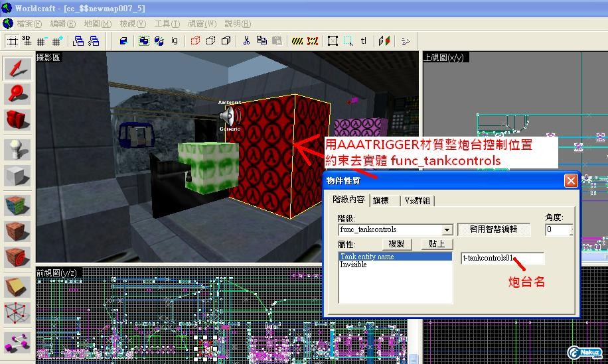
Task: Open the 工具(T) menu
Action: (167, 24)
